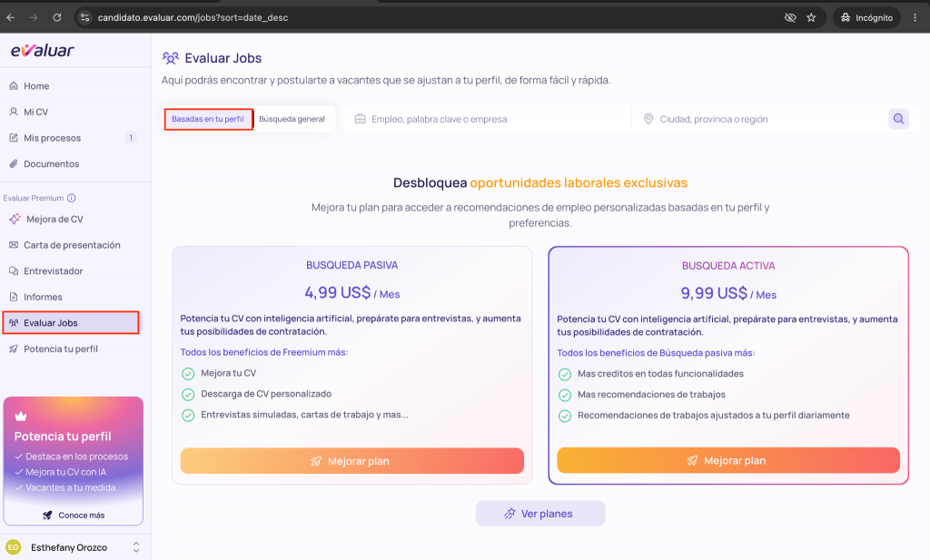Viewport: 930px width, 560px height.
Task: Click the Evaluar Jobs header icon
Action: [170, 58]
